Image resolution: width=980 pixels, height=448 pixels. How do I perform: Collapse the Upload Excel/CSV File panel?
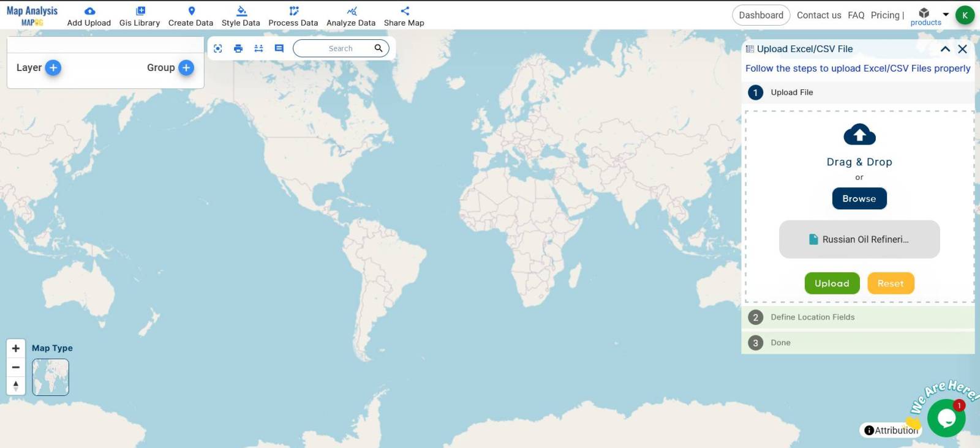click(945, 49)
